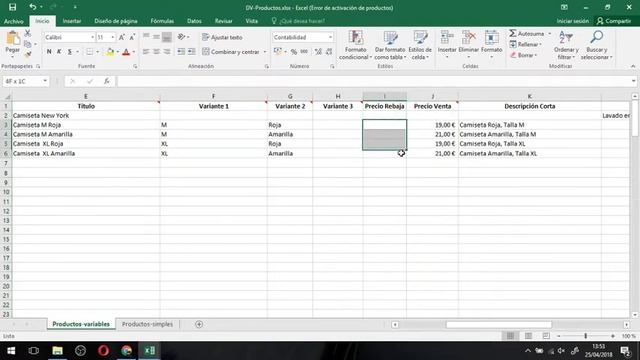This screenshot has height=360, width=640.
Task: Open the Insertar ribbon tab
Action: 72,21
